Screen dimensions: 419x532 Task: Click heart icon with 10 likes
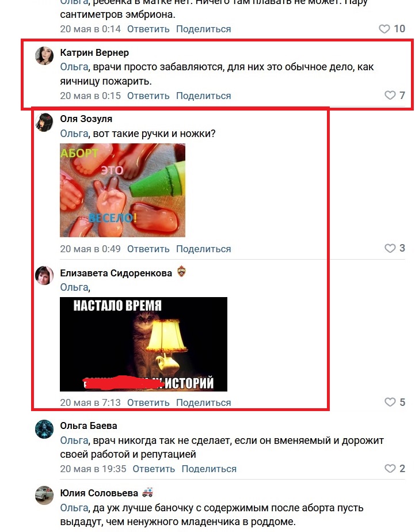[384, 29]
